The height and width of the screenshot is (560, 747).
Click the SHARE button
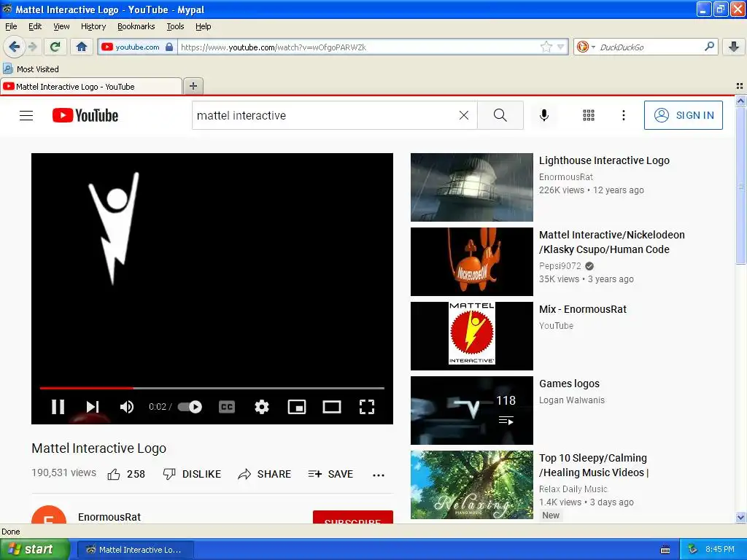click(264, 474)
